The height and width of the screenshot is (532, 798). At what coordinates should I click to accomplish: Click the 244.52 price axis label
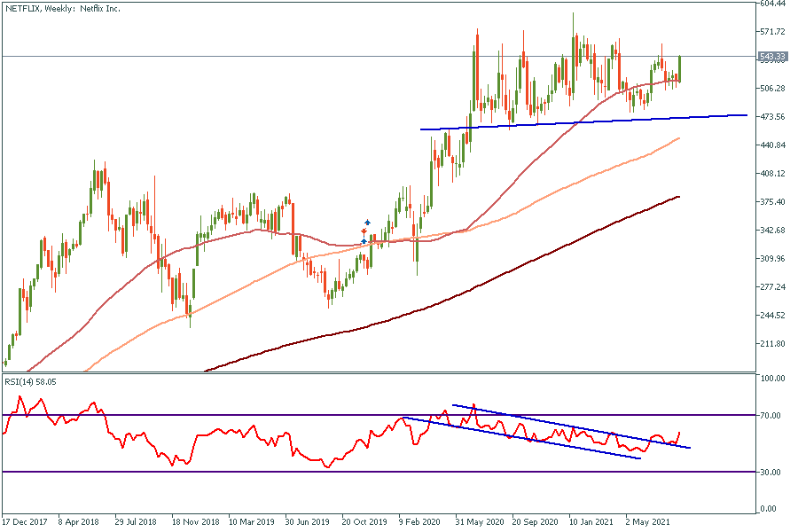[772, 316]
